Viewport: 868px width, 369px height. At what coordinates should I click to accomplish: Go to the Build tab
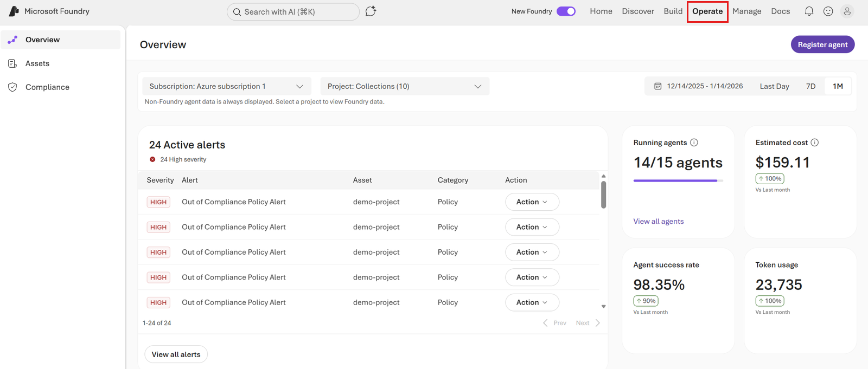pyautogui.click(x=673, y=11)
